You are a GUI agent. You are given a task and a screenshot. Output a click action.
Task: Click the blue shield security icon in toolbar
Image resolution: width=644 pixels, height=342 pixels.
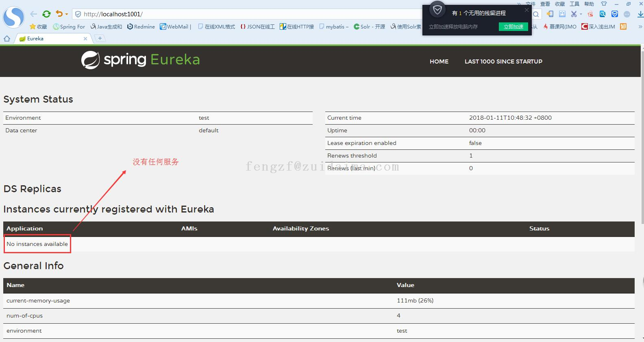point(615,14)
